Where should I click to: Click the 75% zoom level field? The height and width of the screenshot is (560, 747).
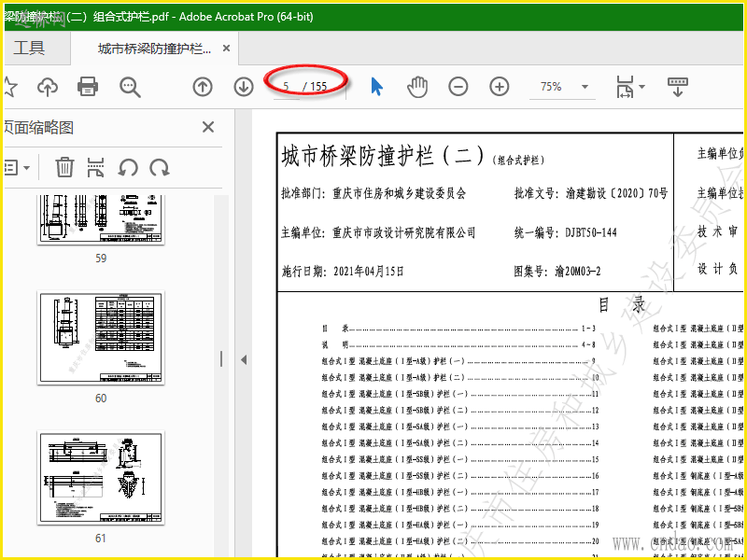551,87
